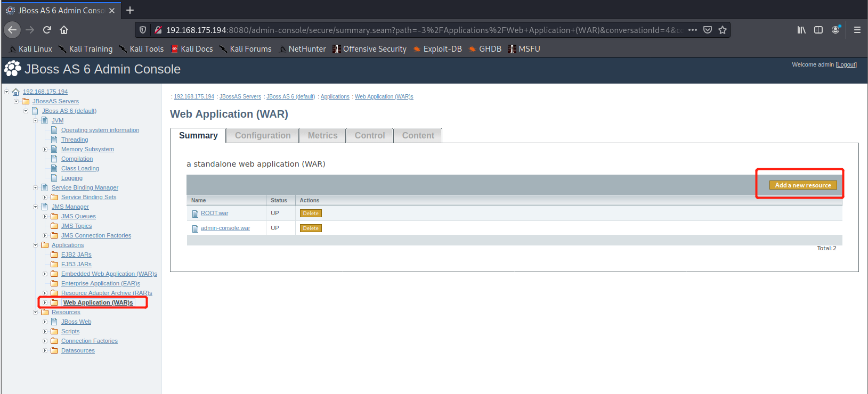Click the JBoss logo in the header

pos(13,69)
